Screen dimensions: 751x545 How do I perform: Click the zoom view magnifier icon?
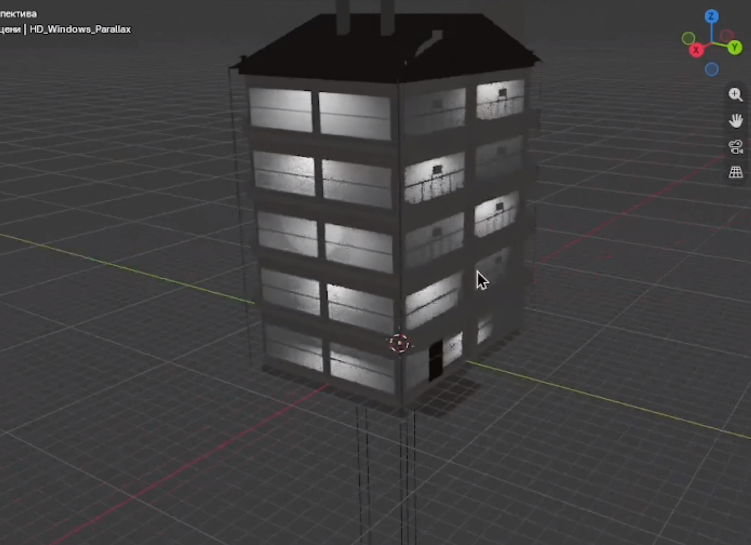click(x=736, y=95)
